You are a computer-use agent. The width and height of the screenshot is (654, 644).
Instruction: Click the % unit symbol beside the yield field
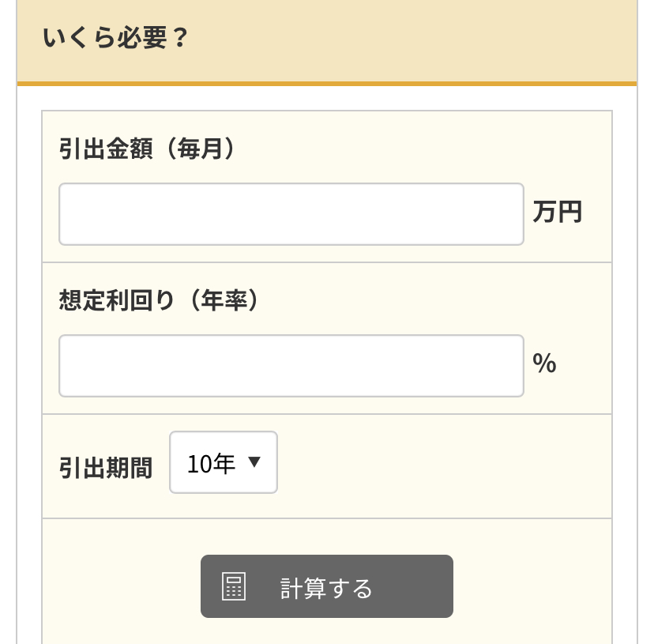(544, 363)
